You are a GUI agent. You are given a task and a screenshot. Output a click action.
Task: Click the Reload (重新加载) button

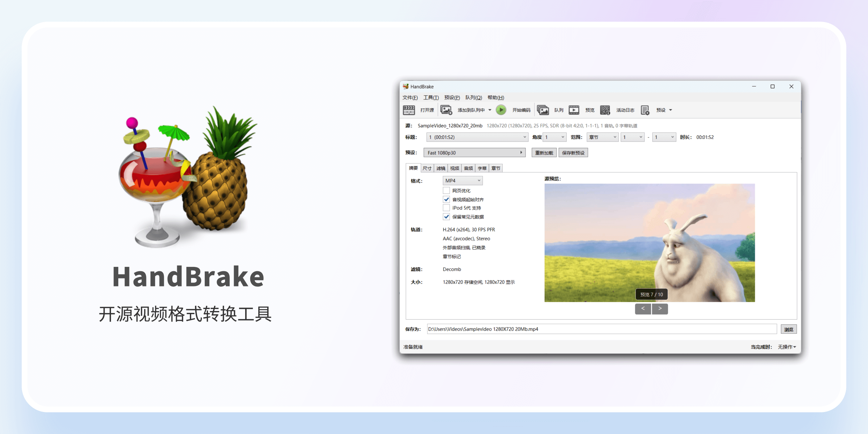click(x=544, y=153)
